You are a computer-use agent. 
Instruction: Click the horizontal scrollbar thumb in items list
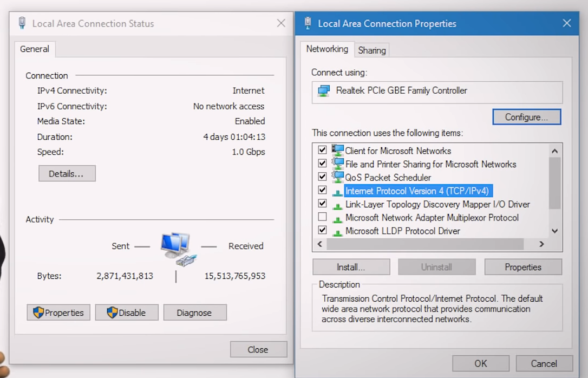click(x=425, y=244)
